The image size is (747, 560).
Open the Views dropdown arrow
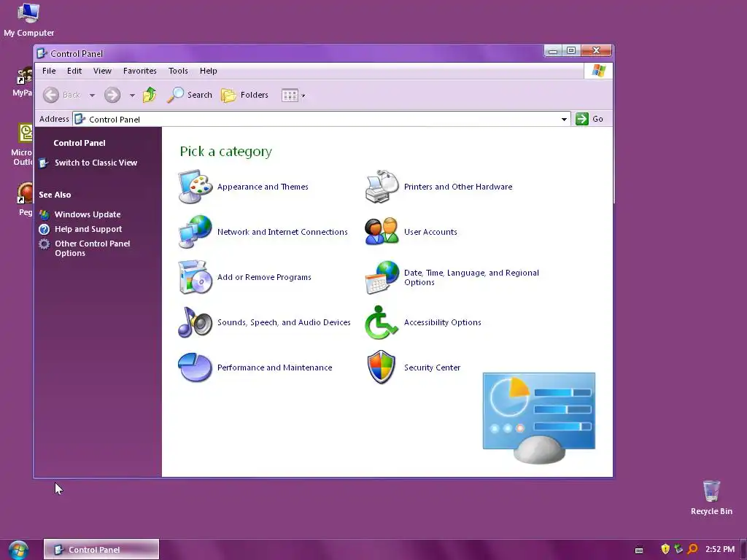(x=303, y=96)
